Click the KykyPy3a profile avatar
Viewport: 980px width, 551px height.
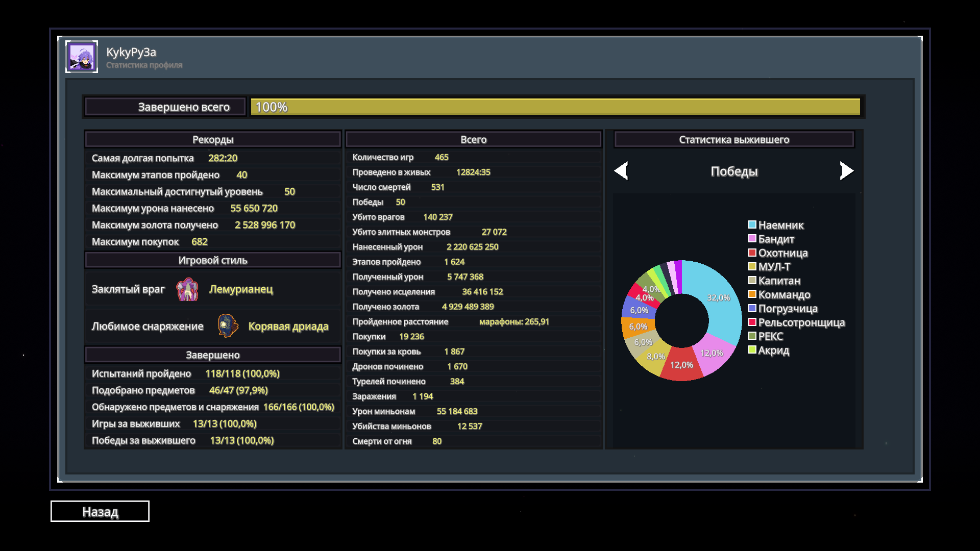tap(82, 57)
